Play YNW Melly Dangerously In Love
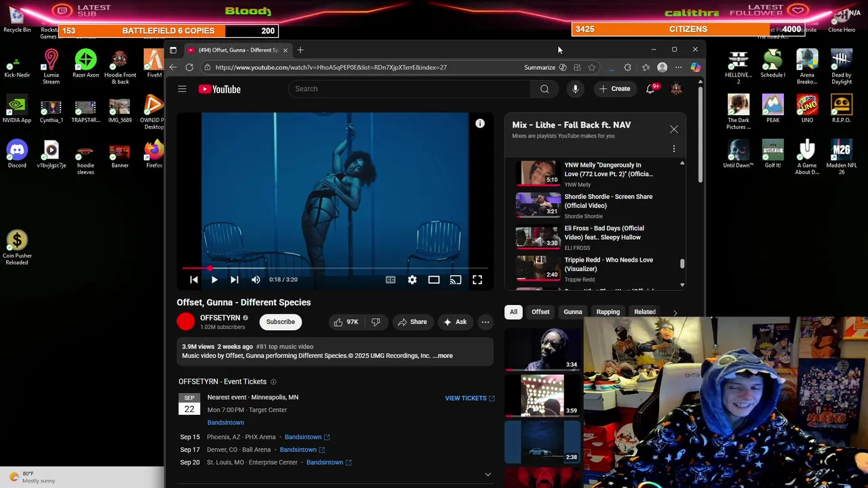 (595, 174)
